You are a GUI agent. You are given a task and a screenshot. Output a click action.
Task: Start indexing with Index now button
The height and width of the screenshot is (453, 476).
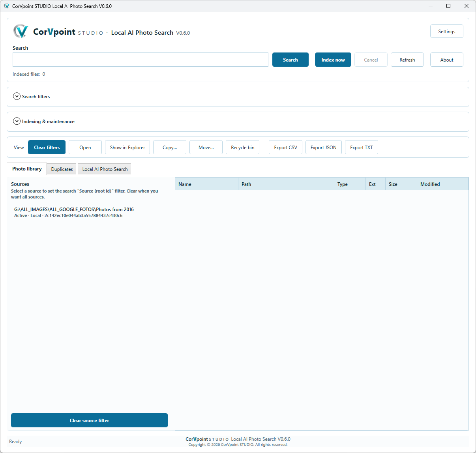tap(333, 60)
